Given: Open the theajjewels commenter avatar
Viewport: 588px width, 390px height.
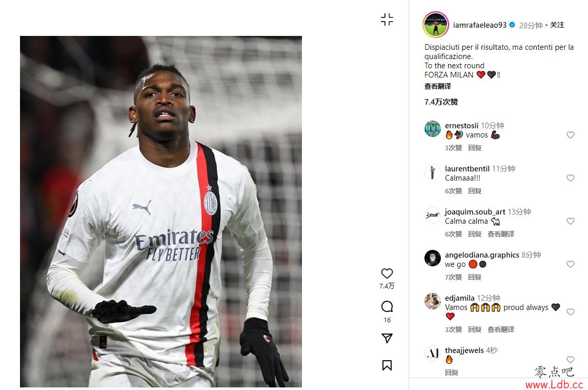Looking at the screenshot, I should click(432, 353).
